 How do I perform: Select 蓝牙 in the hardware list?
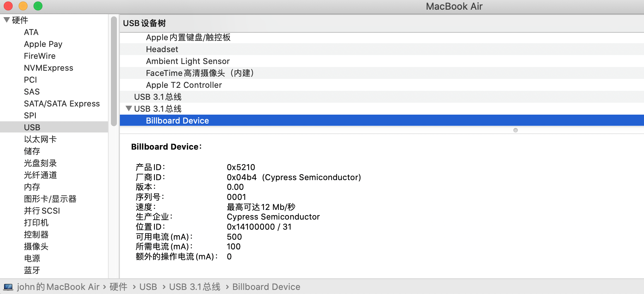(32, 270)
